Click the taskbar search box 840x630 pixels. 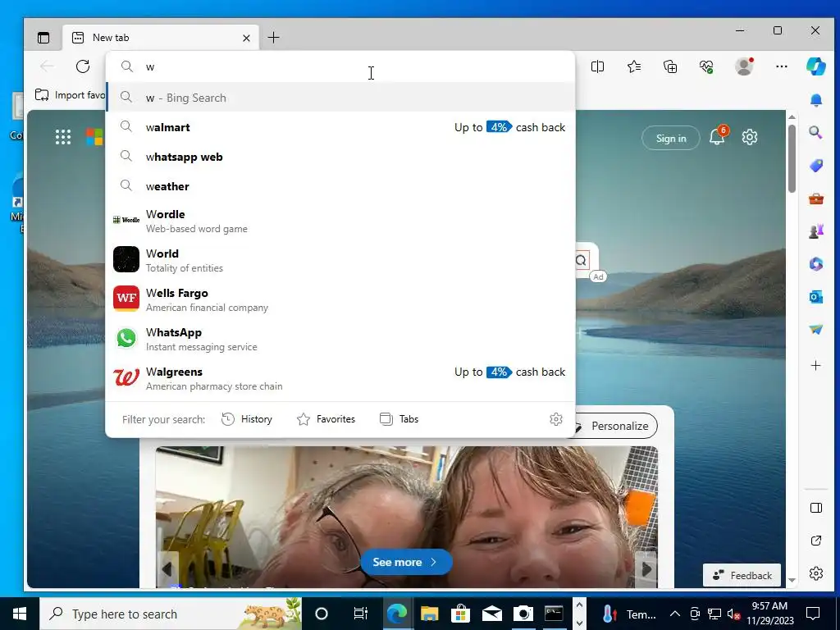click(x=171, y=614)
